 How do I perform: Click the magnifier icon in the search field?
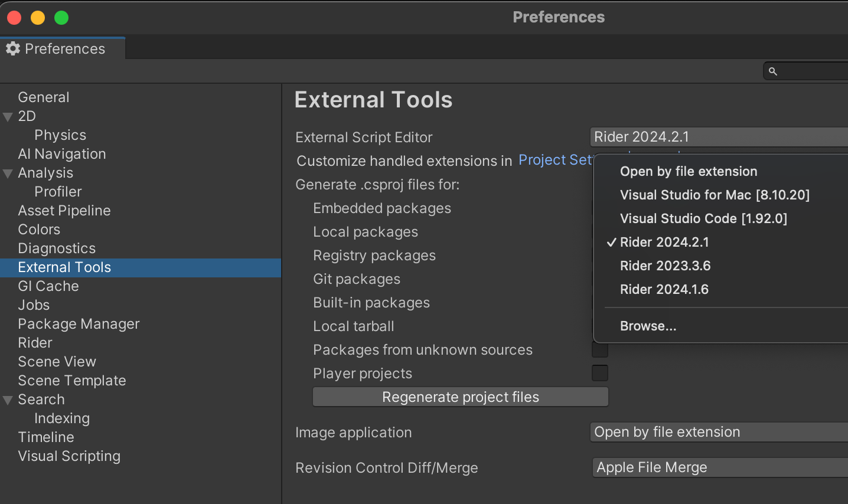(773, 71)
